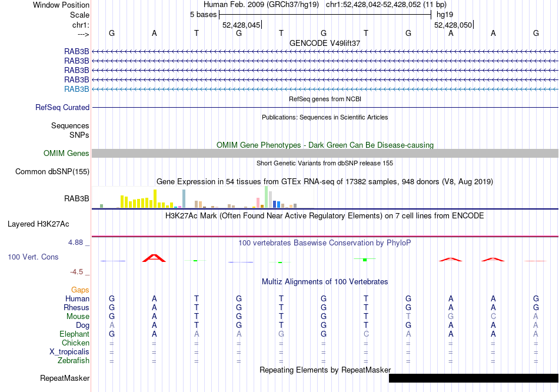Click the large red A in the PhyloP track
The width and height of the screenshot is (559, 392).
coord(154,258)
